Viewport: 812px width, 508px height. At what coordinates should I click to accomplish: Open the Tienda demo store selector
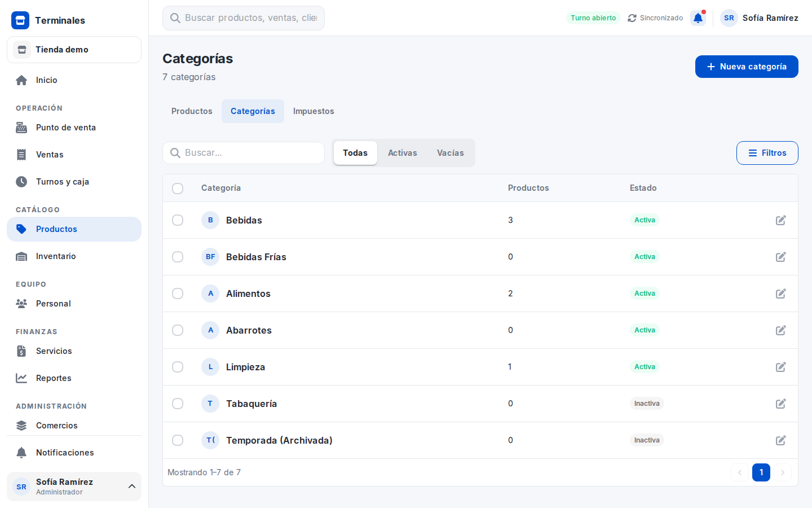[x=74, y=50]
